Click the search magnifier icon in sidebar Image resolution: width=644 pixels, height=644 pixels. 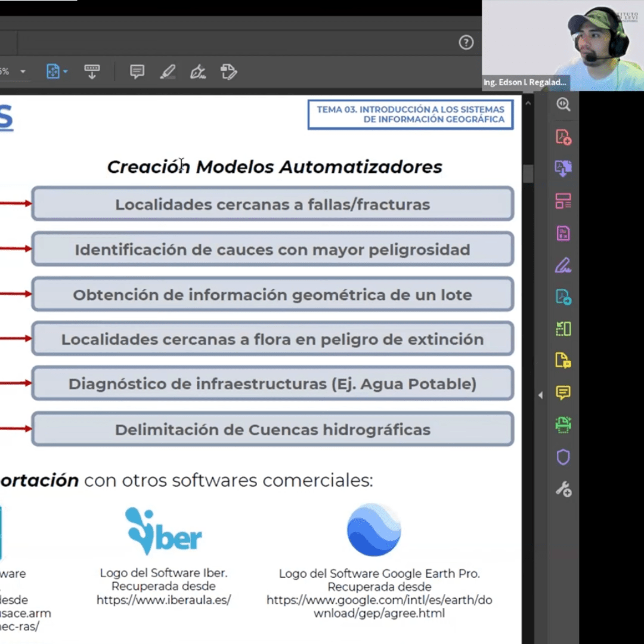(x=563, y=104)
